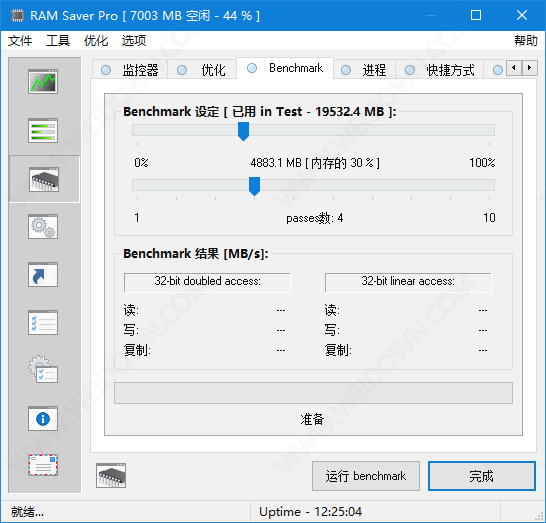Open the mail envelope sidebar icon
546x523 pixels.
pyautogui.click(x=43, y=465)
